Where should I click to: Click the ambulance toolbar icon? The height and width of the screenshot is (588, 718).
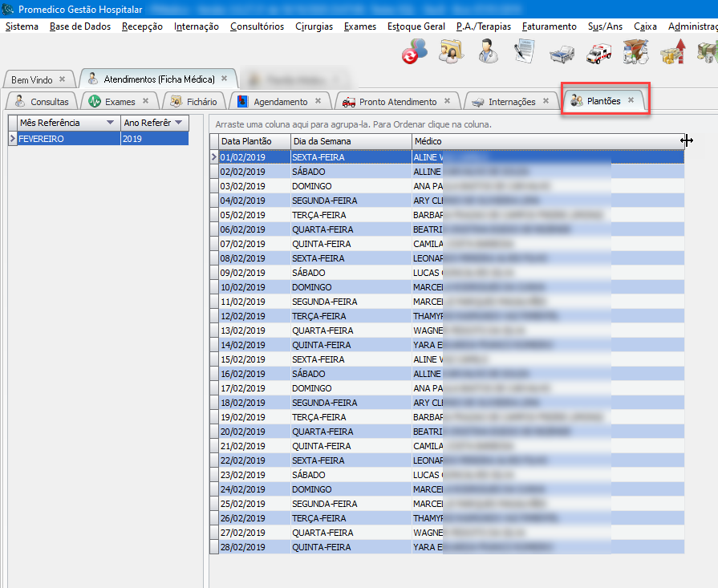598,54
